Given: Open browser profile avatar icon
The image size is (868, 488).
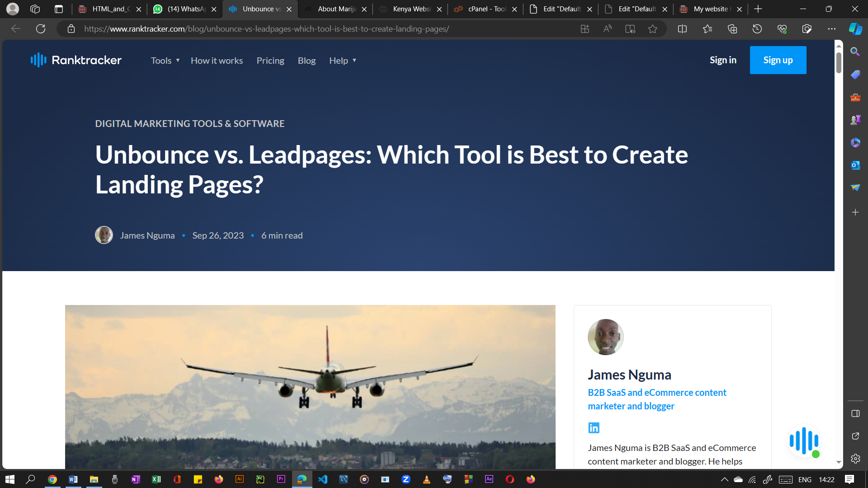Looking at the screenshot, I should click(x=13, y=9).
